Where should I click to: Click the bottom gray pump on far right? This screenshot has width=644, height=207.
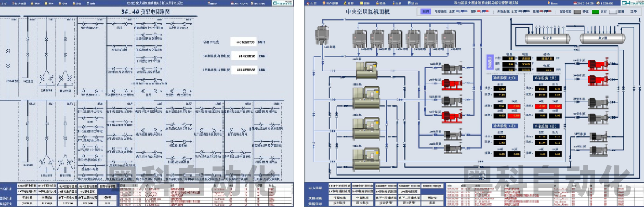point(598,151)
